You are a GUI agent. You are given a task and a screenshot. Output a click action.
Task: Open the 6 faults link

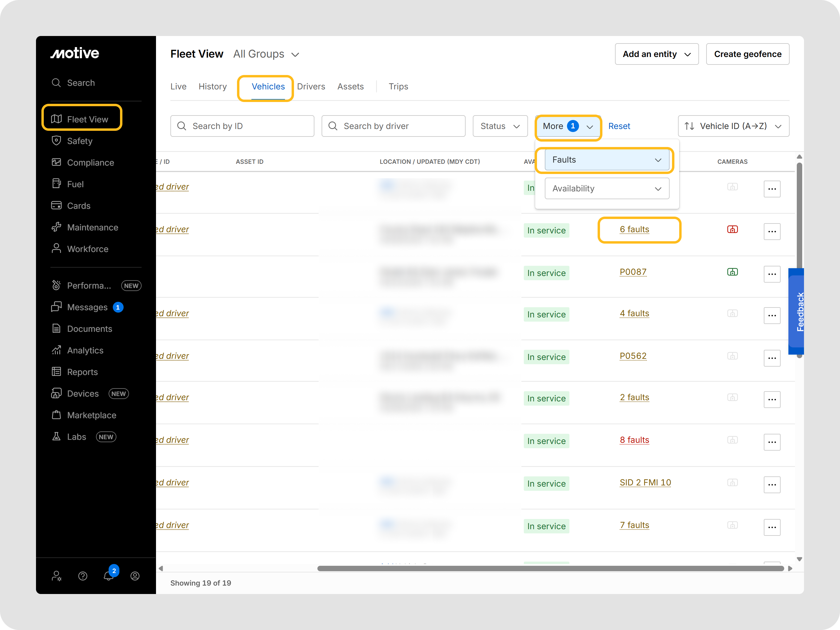(x=634, y=229)
